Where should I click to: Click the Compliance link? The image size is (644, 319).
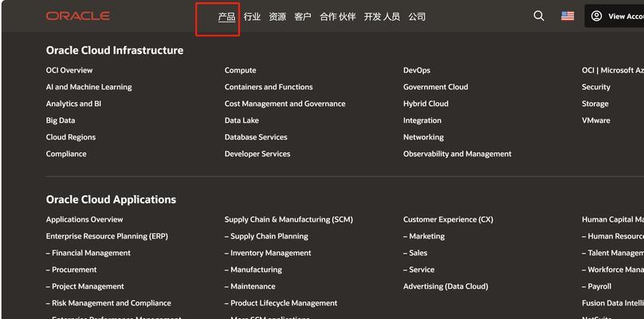(x=66, y=154)
